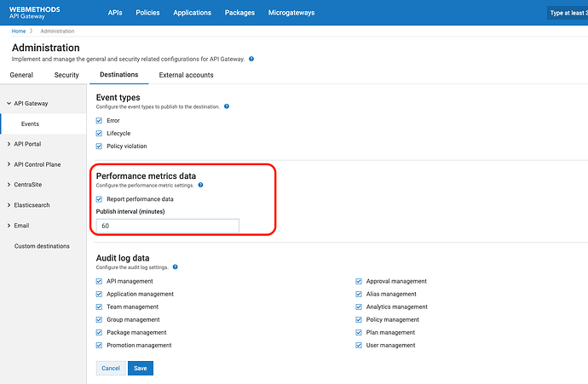Expand the Elasticsearch sidebar section
The image size is (588, 384).
coord(8,205)
